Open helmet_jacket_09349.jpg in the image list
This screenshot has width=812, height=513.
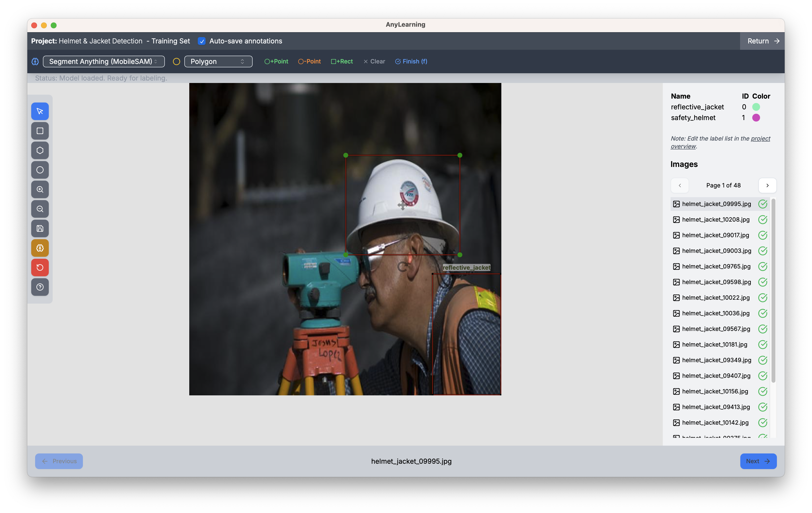click(716, 360)
